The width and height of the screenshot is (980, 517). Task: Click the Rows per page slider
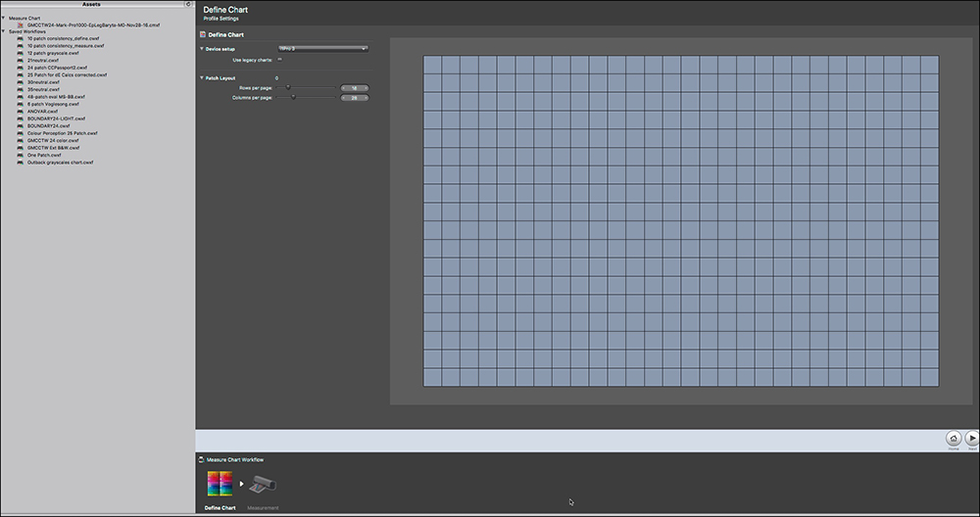[287, 88]
